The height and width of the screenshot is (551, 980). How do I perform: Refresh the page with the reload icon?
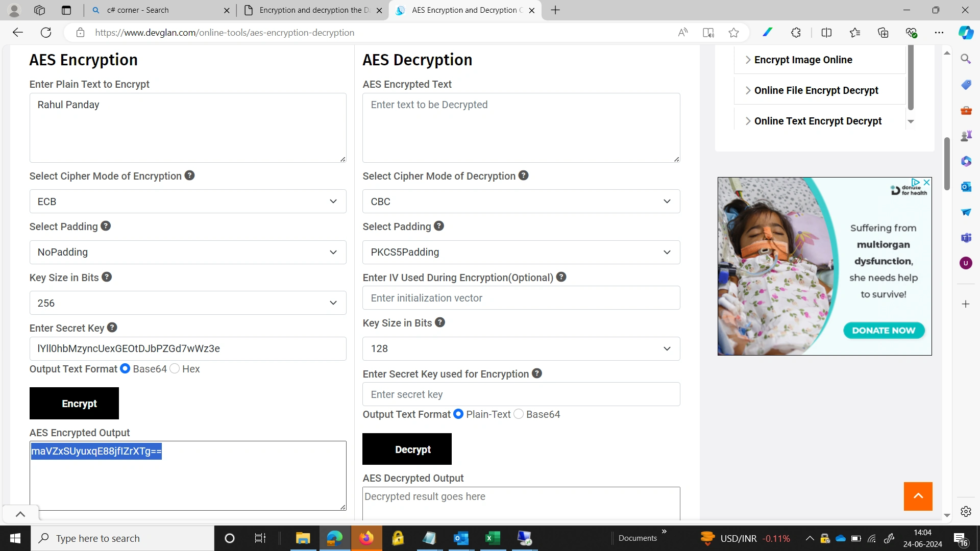pos(46,33)
